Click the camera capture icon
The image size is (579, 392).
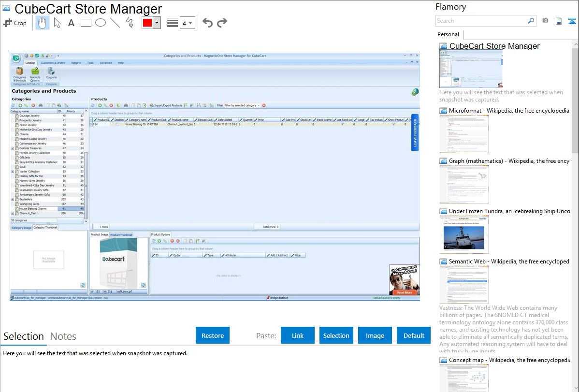pyautogui.click(x=545, y=21)
